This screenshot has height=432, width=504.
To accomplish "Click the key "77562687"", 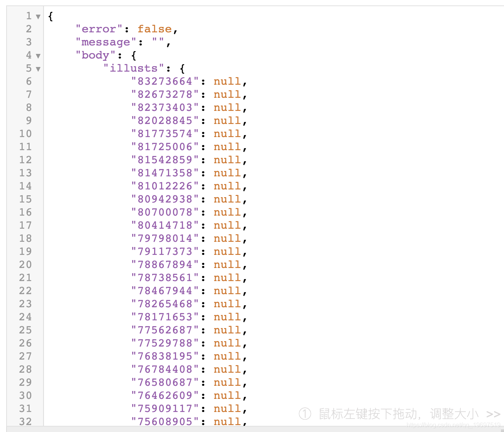I will pyautogui.click(x=165, y=330).
